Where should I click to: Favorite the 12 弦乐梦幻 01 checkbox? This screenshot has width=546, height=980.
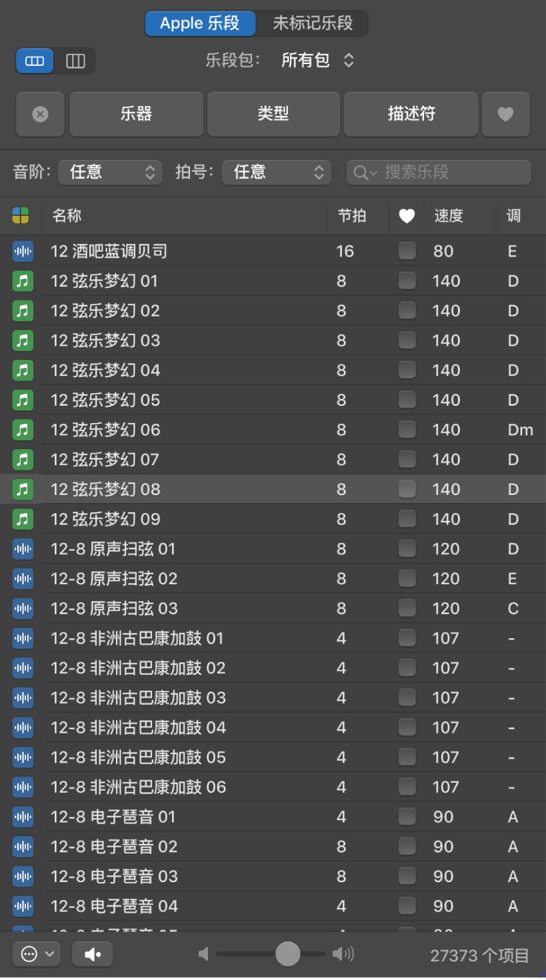click(x=407, y=280)
